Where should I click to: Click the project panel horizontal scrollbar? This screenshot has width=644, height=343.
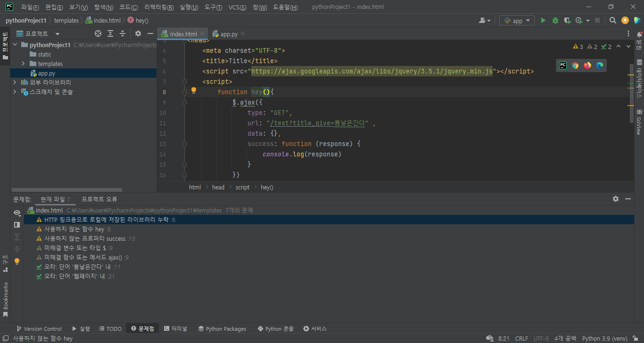click(x=66, y=190)
